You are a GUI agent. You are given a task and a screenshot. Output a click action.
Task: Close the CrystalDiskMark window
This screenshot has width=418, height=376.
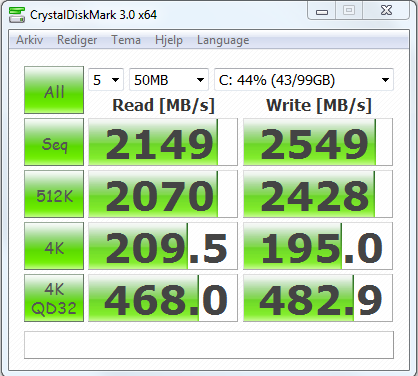(x=386, y=11)
